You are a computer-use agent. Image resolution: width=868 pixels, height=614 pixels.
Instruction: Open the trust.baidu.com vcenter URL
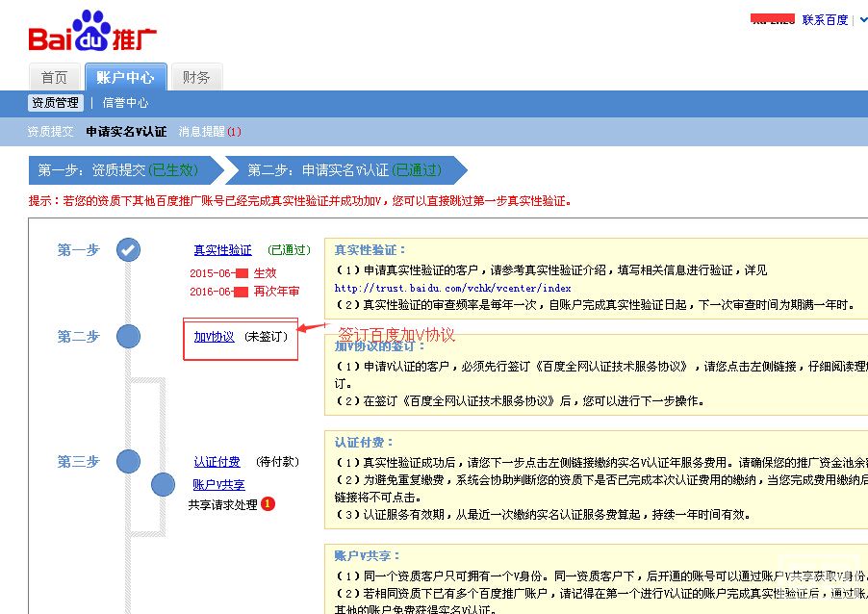point(452,288)
